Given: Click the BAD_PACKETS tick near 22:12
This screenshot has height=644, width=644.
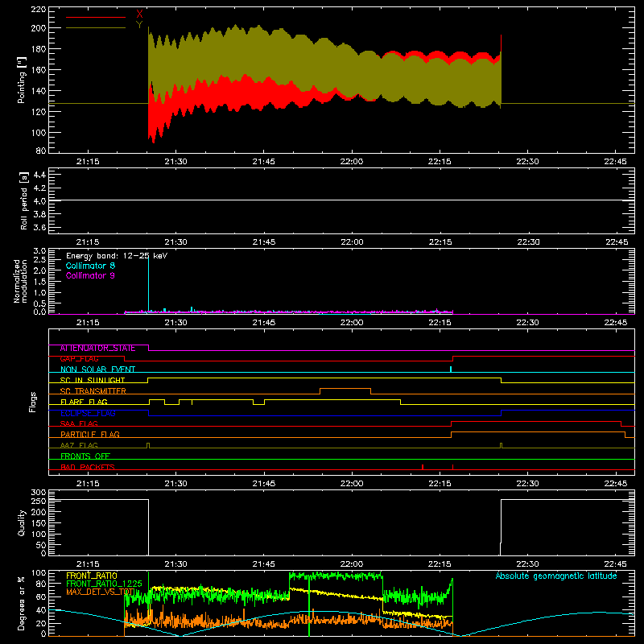Looking at the screenshot, I should point(423,467).
